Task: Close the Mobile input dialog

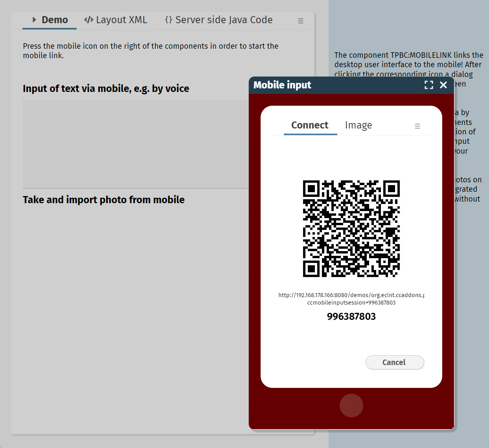Action: click(x=443, y=85)
